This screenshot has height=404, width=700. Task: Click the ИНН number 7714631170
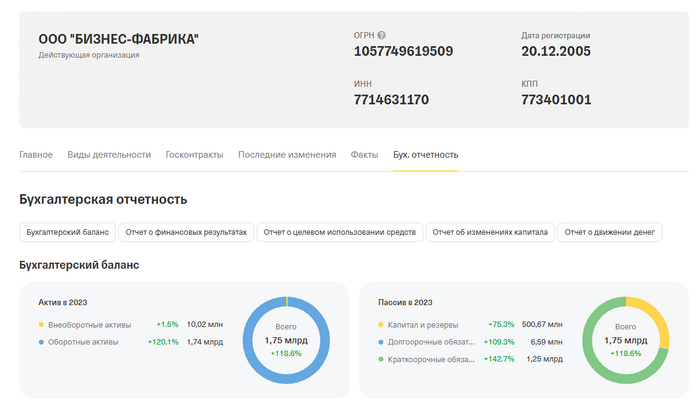(x=391, y=100)
